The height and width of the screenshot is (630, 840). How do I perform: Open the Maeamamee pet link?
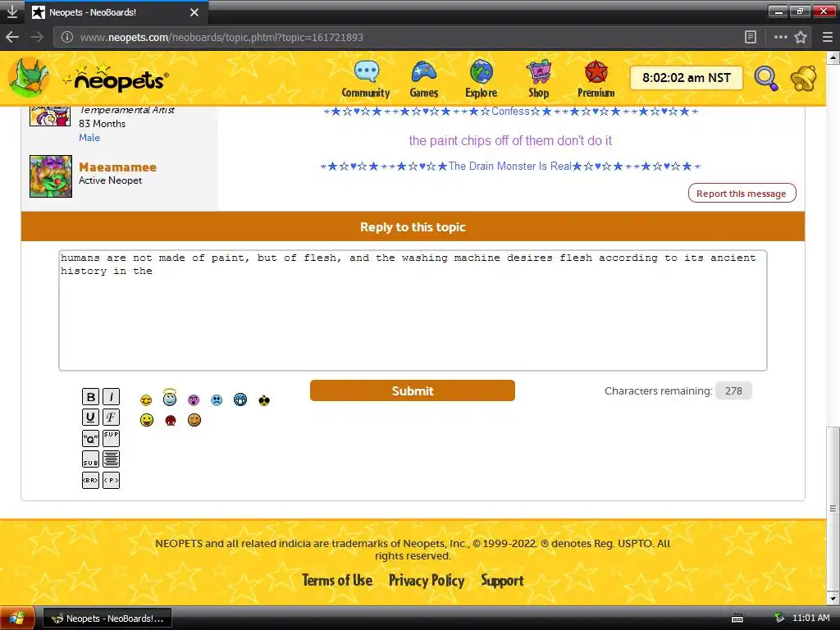coord(118,167)
